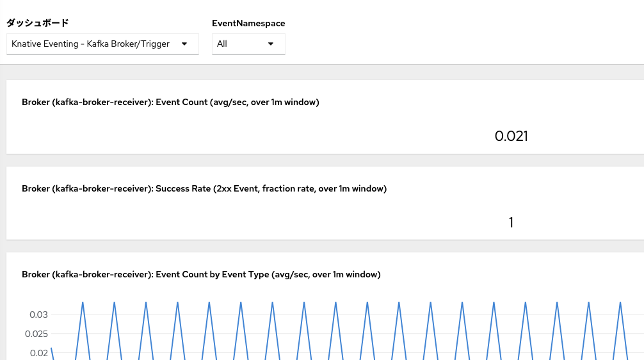644x360 pixels.
Task: Select the Success Rate panel title
Action: [204, 188]
